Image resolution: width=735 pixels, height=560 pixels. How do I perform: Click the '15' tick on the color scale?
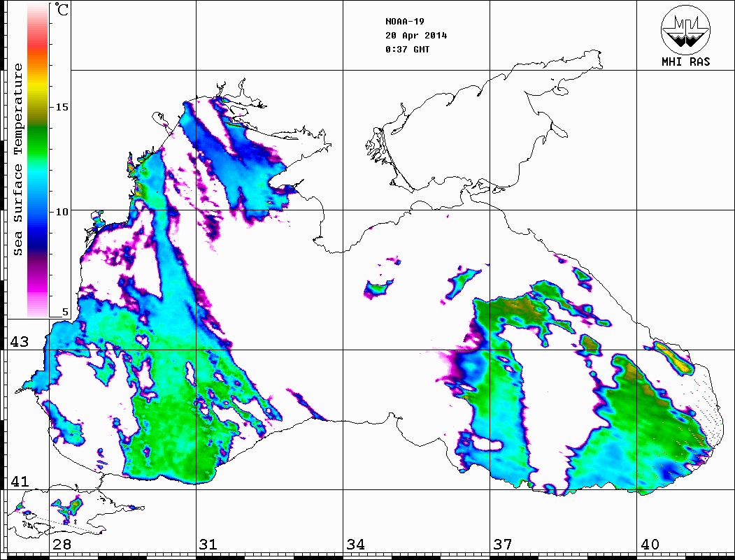62,107
